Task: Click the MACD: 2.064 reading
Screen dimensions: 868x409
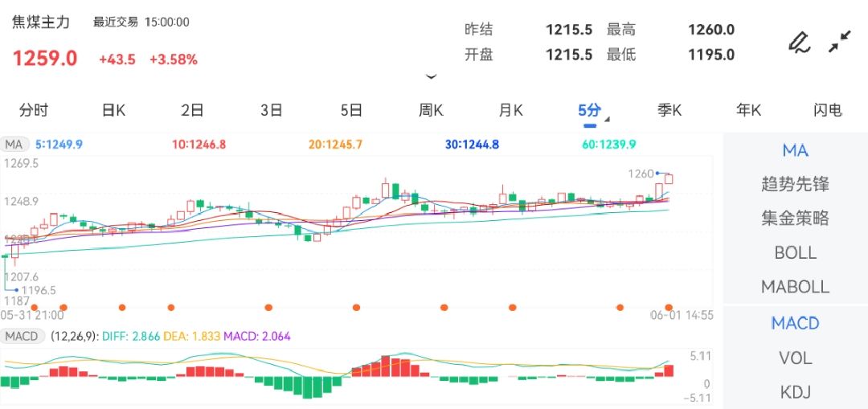Action: [257, 336]
